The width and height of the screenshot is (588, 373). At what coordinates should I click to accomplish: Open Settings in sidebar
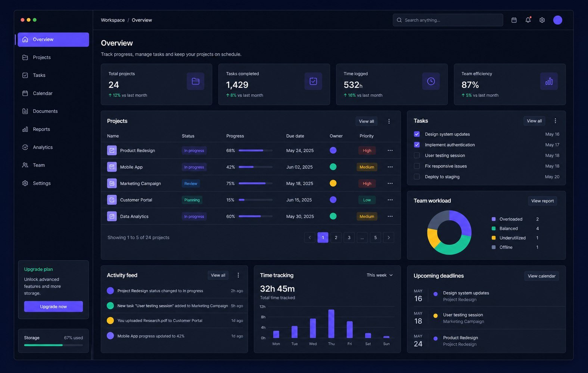[x=53, y=183]
